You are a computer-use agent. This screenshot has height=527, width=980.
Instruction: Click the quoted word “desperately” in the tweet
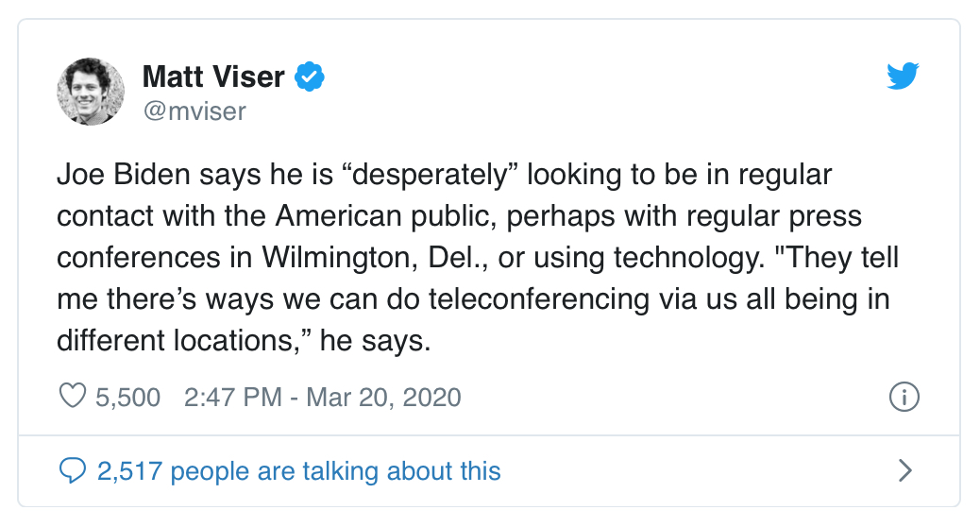click(430, 175)
